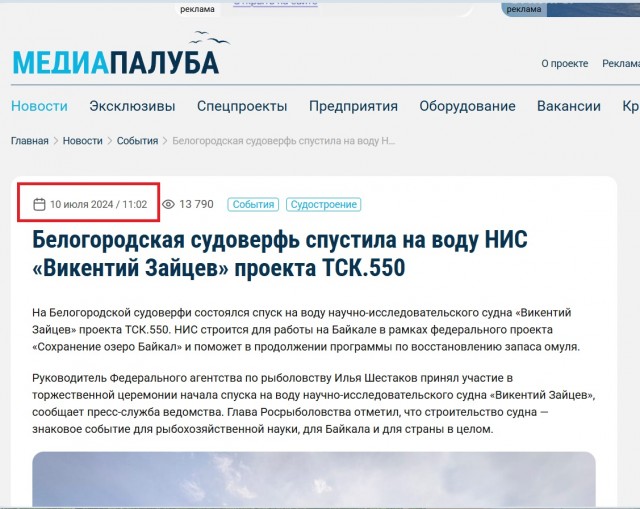The image size is (640, 509).
Task: Click the views count 13 790
Action: pos(196,204)
